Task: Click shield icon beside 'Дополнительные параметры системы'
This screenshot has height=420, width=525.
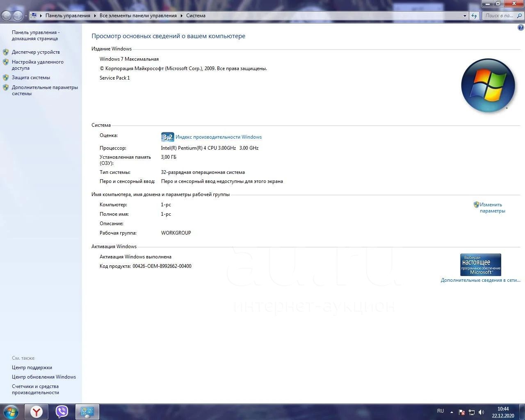Action: [6, 87]
